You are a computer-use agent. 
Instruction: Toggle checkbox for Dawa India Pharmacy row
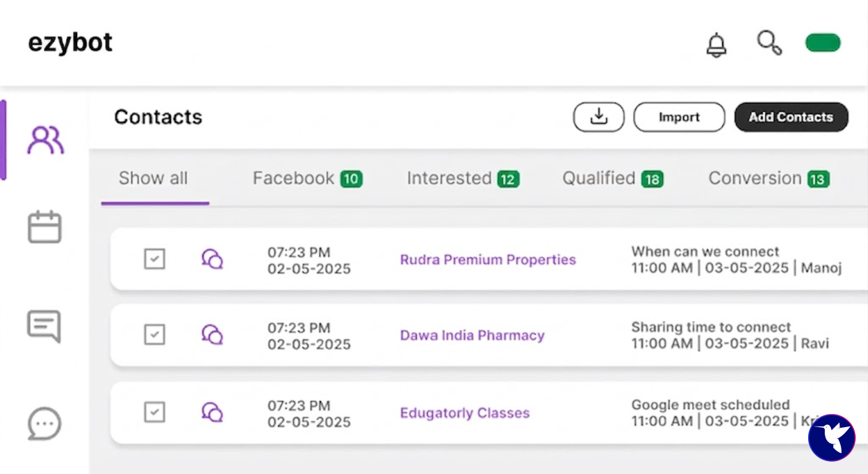[x=154, y=335]
